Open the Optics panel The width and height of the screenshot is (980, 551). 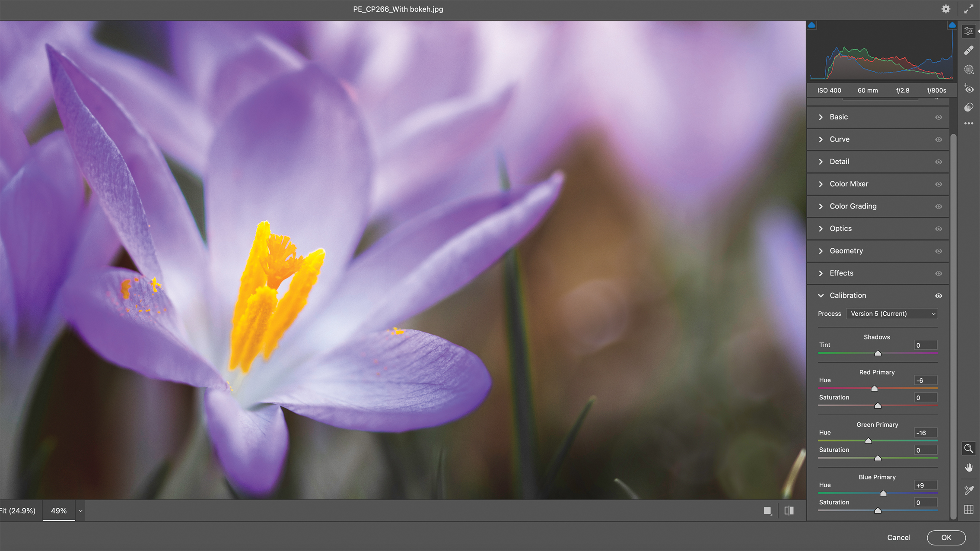coord(840,228)
